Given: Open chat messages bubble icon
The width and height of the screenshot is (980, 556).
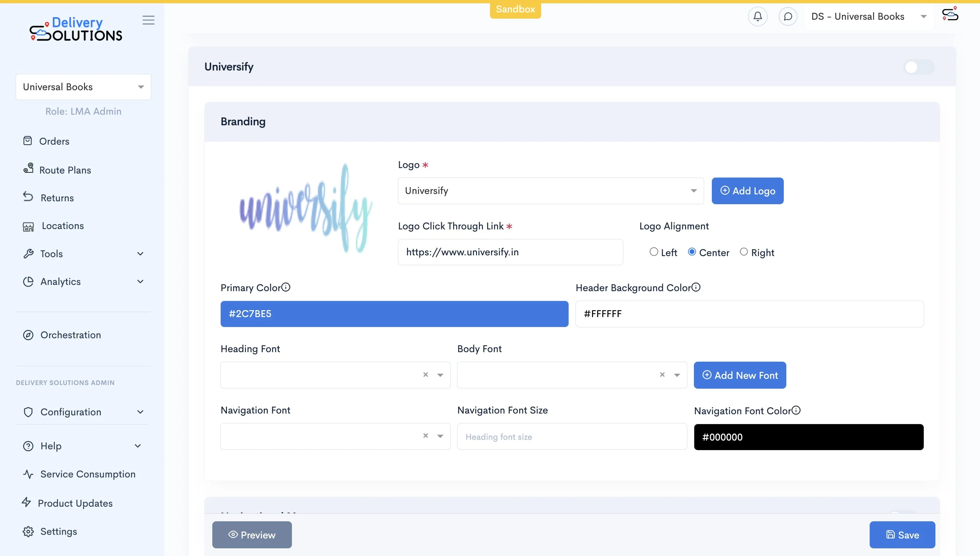Looking at the screenshot, I should (x=788, y=16).
